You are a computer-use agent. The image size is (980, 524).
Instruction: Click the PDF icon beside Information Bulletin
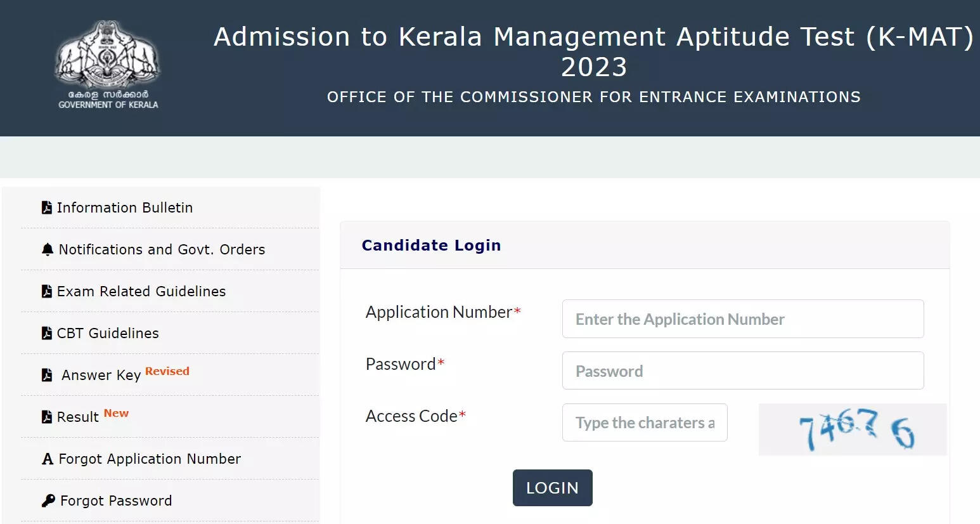tap(47, 207)
